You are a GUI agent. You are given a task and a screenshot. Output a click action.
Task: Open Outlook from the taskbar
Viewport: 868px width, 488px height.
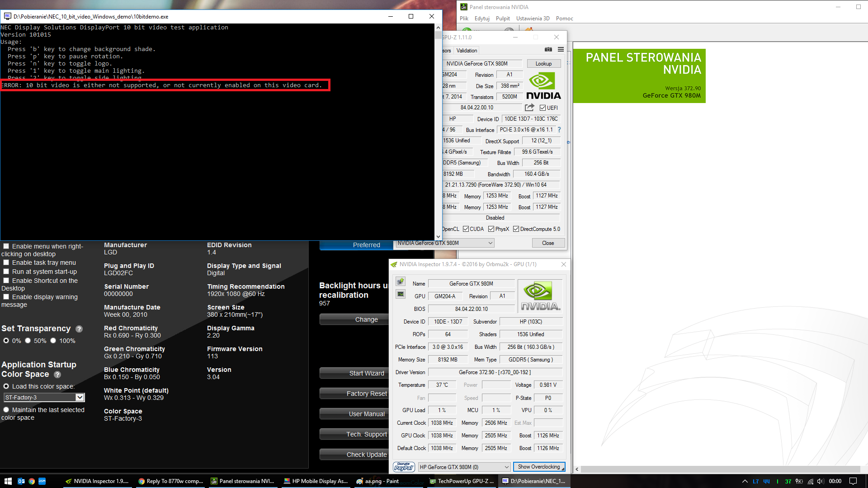(x=21, y=481)
